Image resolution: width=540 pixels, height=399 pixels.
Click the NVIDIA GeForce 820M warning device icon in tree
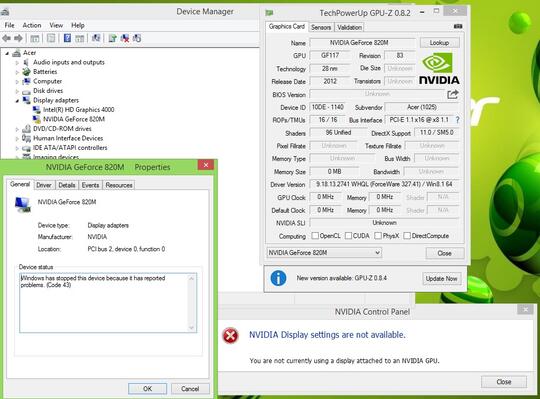pyautogui.click(x=37, y=119)
